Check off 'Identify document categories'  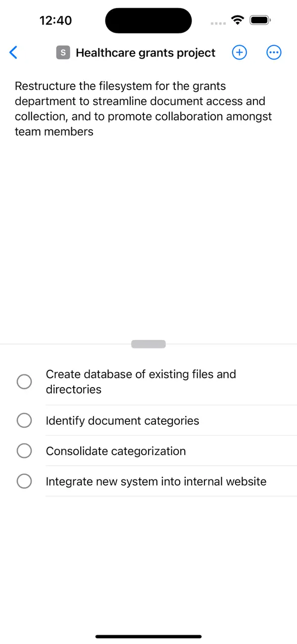[x=24, y=420]
